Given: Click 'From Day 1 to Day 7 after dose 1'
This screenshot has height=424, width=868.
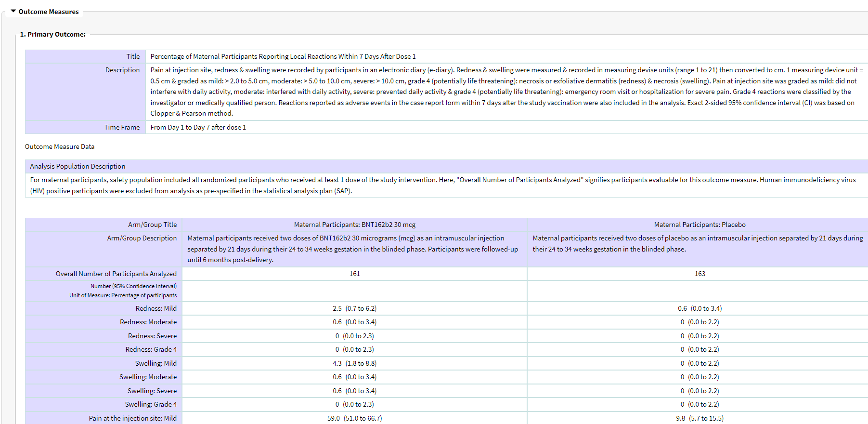Looking at the screenshot, I should click(198, 127).
